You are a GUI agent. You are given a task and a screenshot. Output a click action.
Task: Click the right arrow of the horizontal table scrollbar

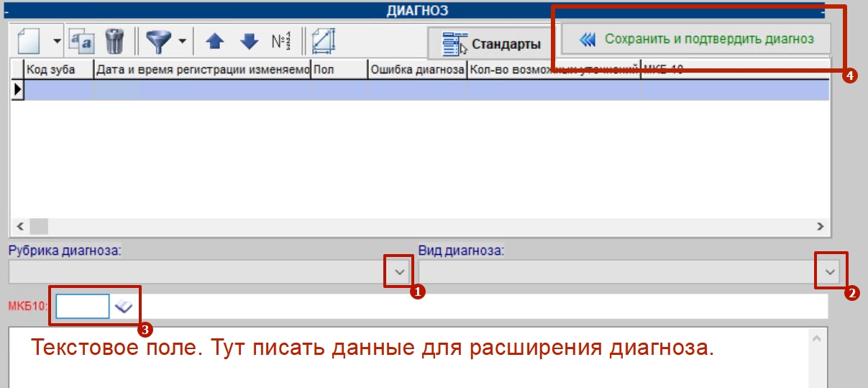tap(821, 225)
